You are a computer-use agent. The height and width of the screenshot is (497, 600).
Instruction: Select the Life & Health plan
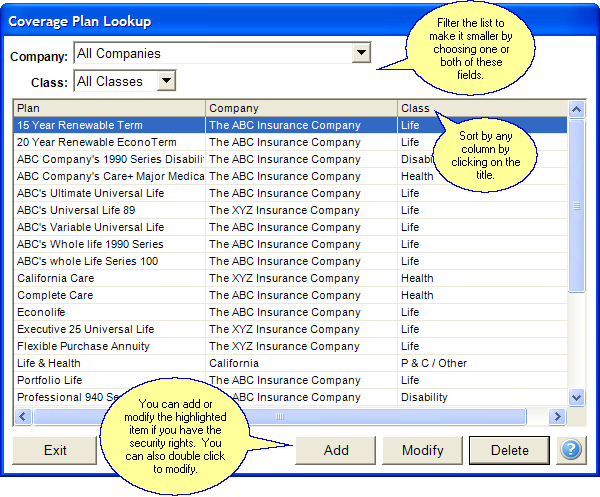49,363
